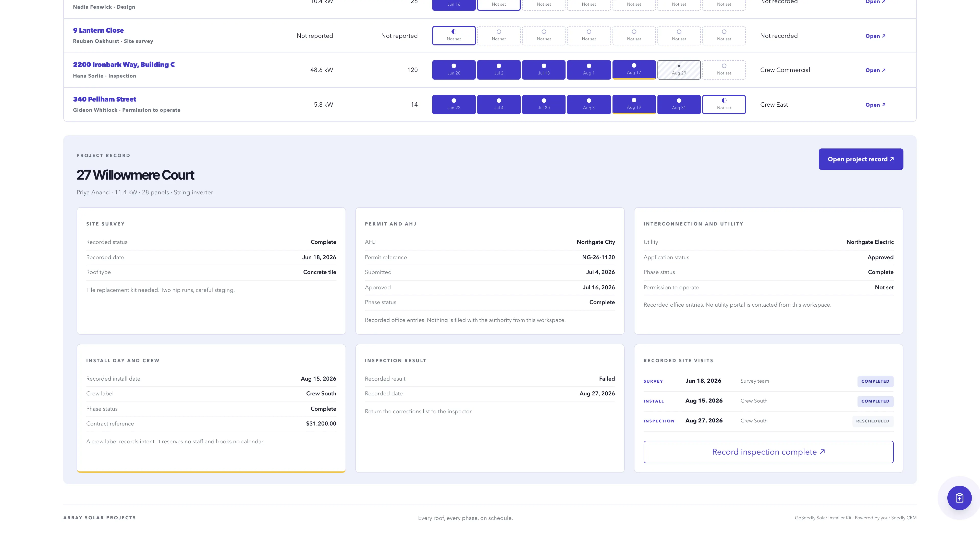Click permit reference NG-26-1120 value
This screenshot has width=980, height=551.
pyautogui.click(x=598, y=257)
